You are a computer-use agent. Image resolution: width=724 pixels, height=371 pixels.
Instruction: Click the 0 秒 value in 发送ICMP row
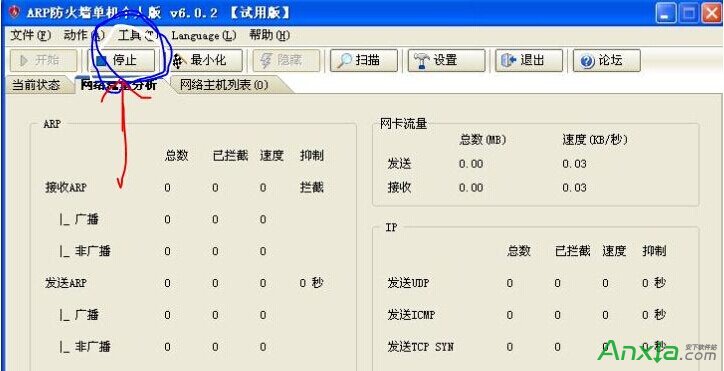click(654, 315)
